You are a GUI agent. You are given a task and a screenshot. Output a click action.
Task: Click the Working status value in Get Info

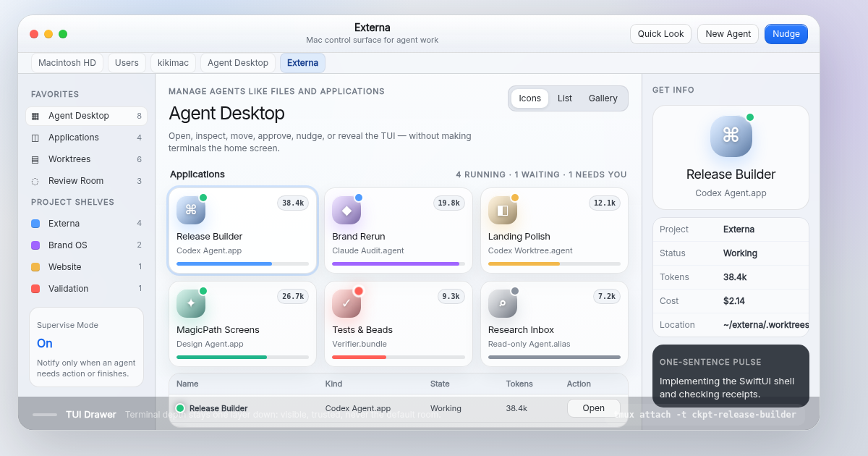pyautogui.click(x=740, y=253)
